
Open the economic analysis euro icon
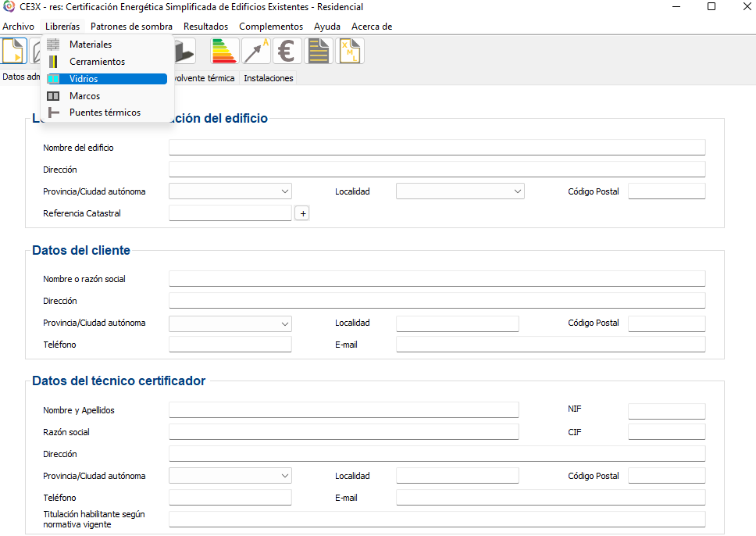(x=287, y=52)
